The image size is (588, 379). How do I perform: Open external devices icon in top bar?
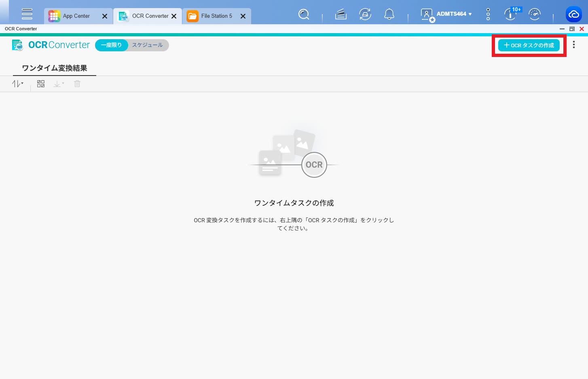click(365, 15)
